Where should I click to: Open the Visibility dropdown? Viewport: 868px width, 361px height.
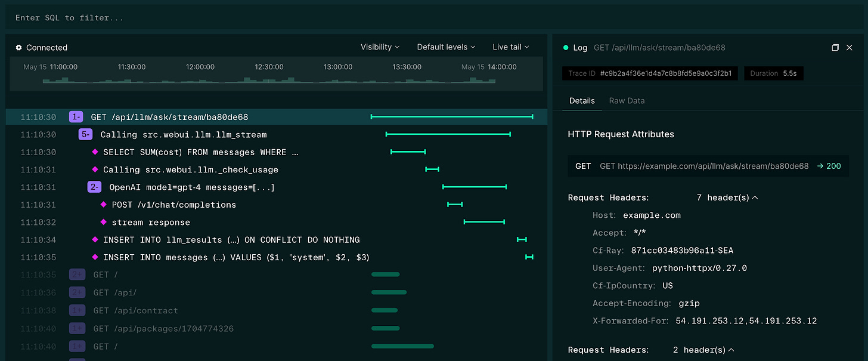[x=380, y=47]
